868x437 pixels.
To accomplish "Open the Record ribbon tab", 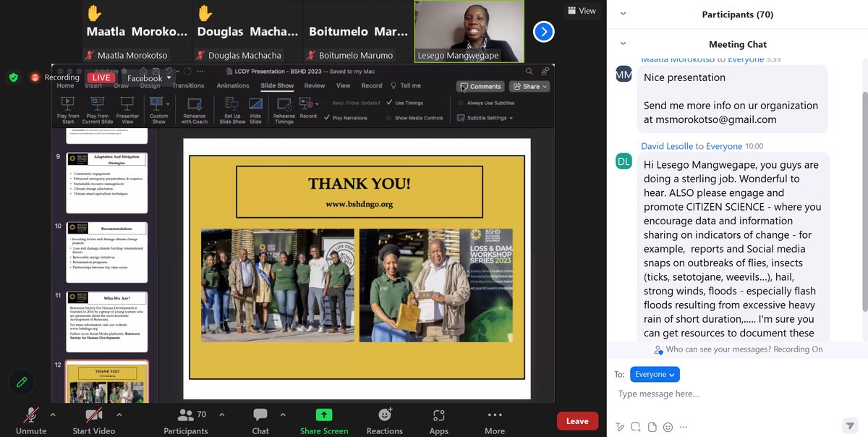I will click(x=372, y=85).
